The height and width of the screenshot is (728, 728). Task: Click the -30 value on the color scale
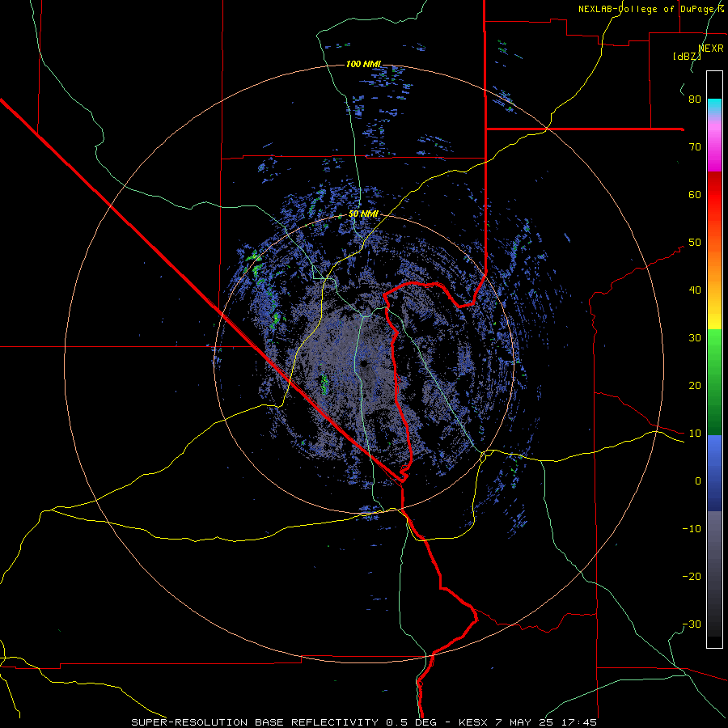pos(692,624)
